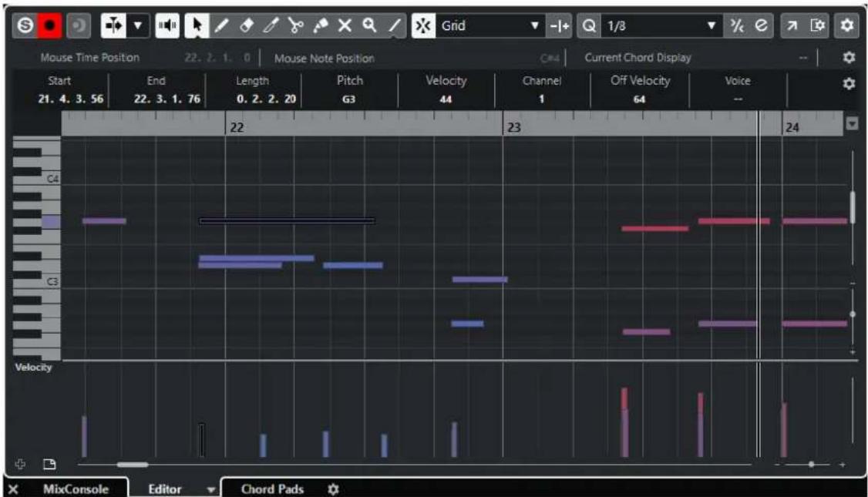
Task: Toggle red Record in Editor button
Action: click(x=49, y=25)
